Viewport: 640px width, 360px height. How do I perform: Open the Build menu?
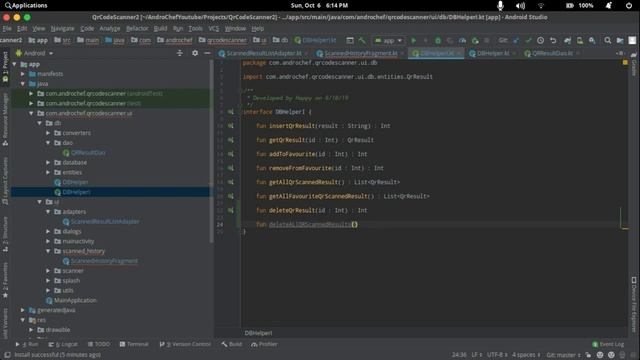click(160, 29)
